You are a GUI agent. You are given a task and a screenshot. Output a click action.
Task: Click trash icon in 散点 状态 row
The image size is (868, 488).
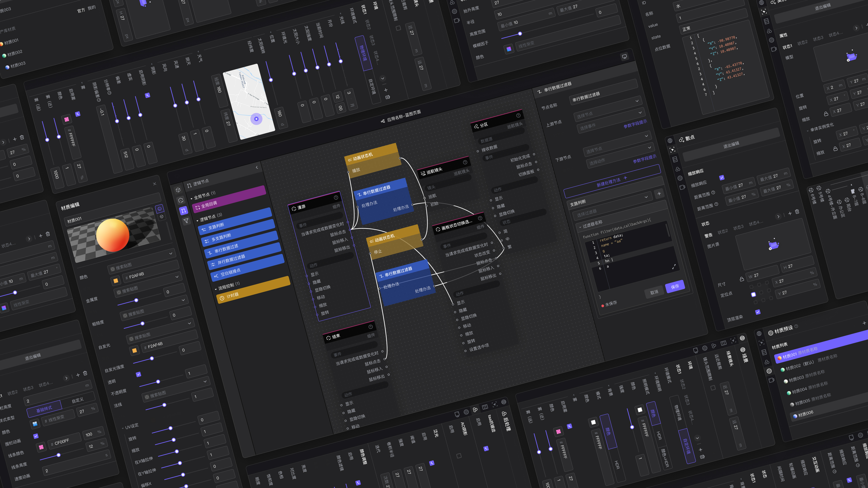click(x=797, y=211)
